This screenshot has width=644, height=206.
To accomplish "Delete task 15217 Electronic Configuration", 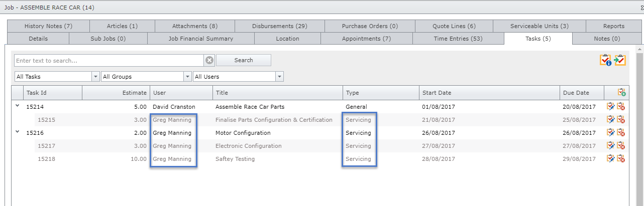I will coord(621,146).
